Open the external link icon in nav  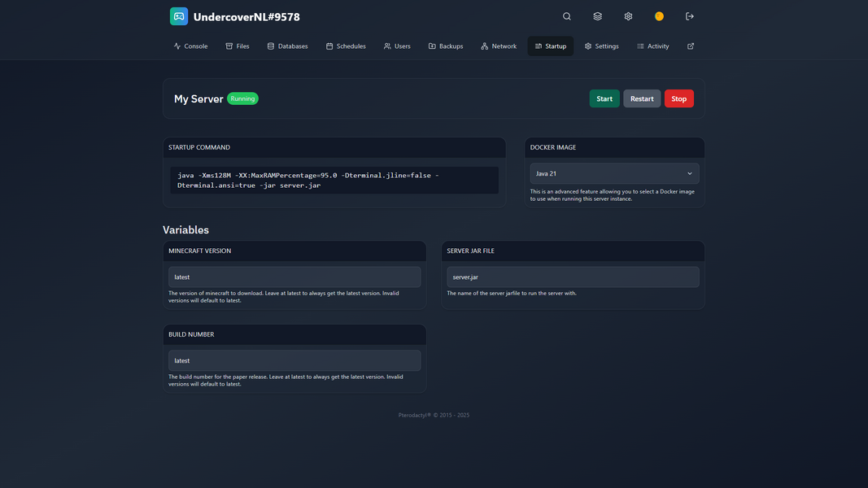[x=691, y=46]
